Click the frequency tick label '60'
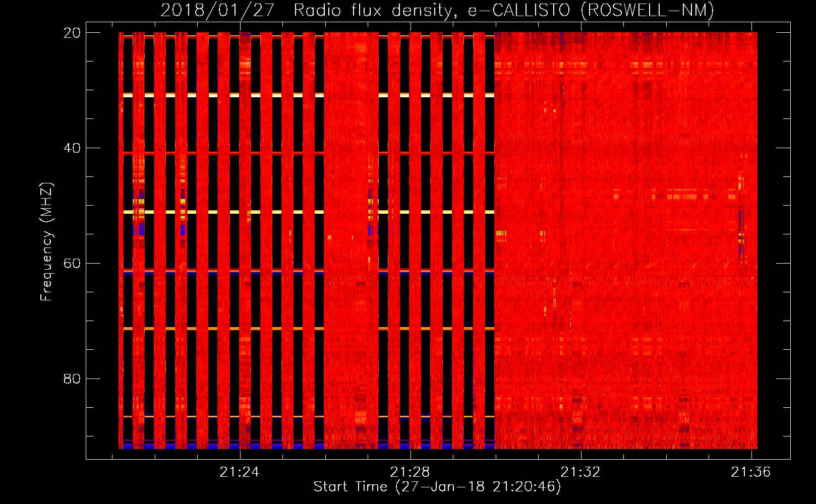Viewport: 816px width, 504px height. [72, 264]
